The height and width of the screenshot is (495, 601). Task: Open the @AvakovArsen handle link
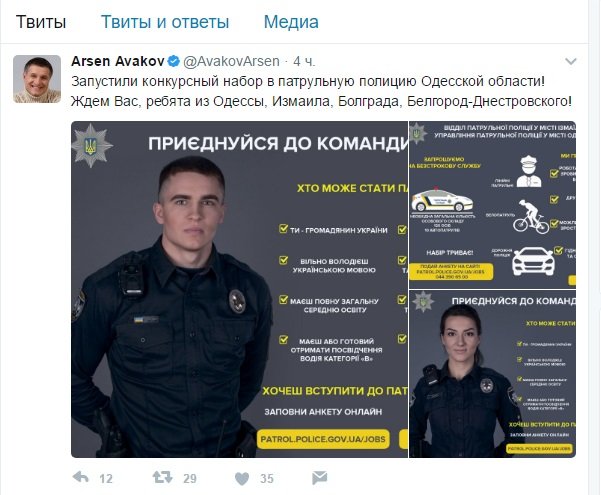[x=232, y=61]
